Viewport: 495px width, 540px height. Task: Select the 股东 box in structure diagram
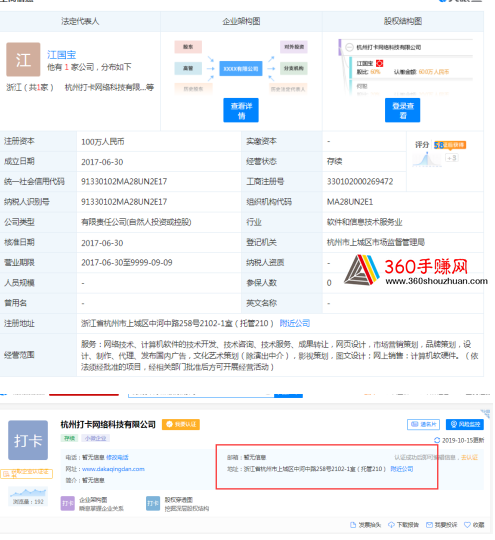click(188, 47)
